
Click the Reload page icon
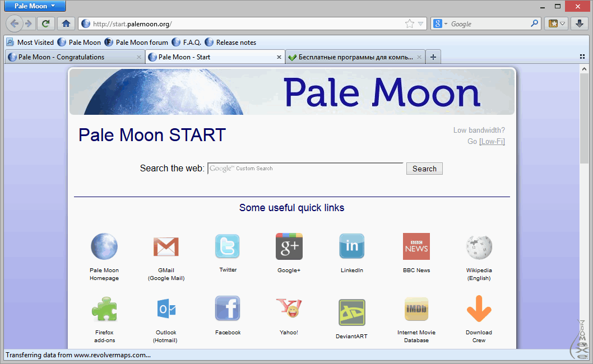coord(45,24)
